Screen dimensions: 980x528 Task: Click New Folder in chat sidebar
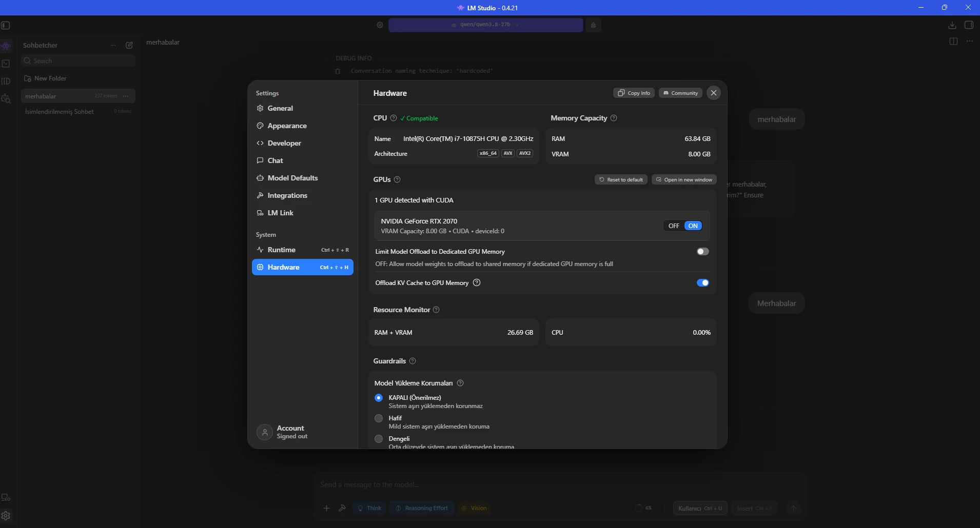(46, 78)
